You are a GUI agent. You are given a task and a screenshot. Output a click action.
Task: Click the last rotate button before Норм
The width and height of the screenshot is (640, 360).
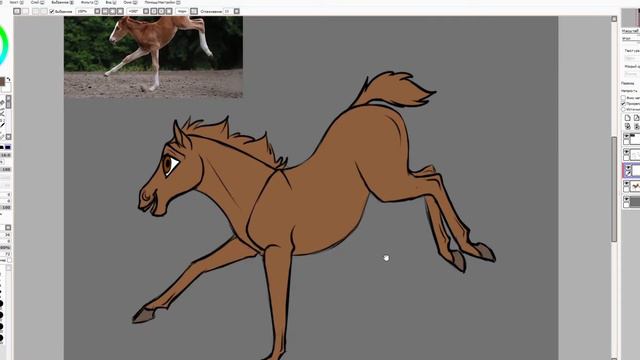click(x=169, y=11)
